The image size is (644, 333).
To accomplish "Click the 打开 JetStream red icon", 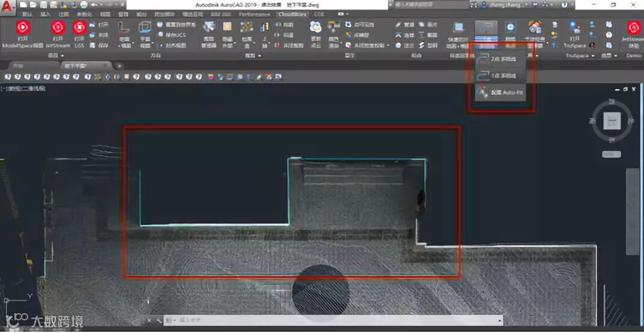I will (58, 28).
